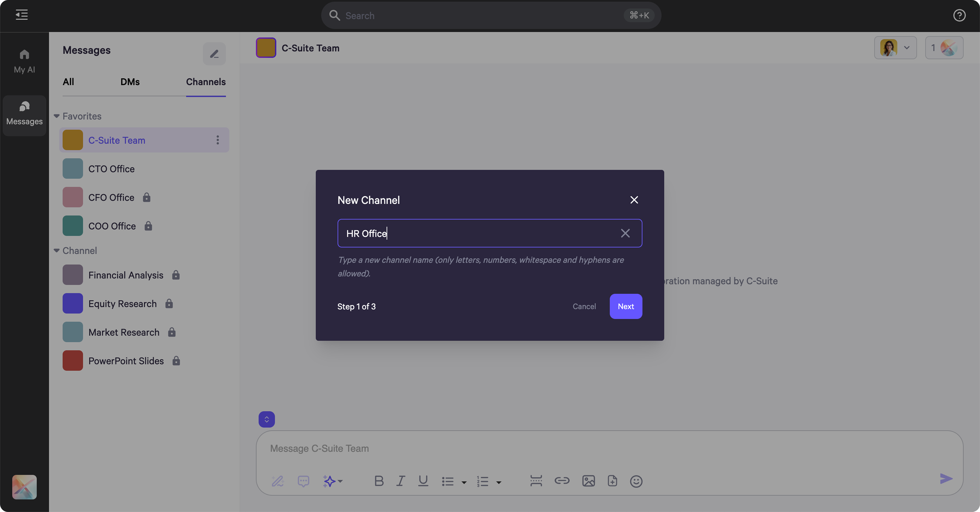Click the collapse sidebar icon at top left
The width and height of the screenshot is (980, 512).
[22, 15]
